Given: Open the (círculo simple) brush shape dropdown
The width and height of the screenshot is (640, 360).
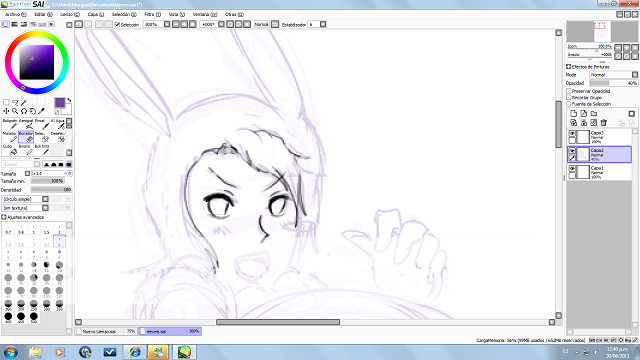Looking at the screenshot, I should coord(45,199).
